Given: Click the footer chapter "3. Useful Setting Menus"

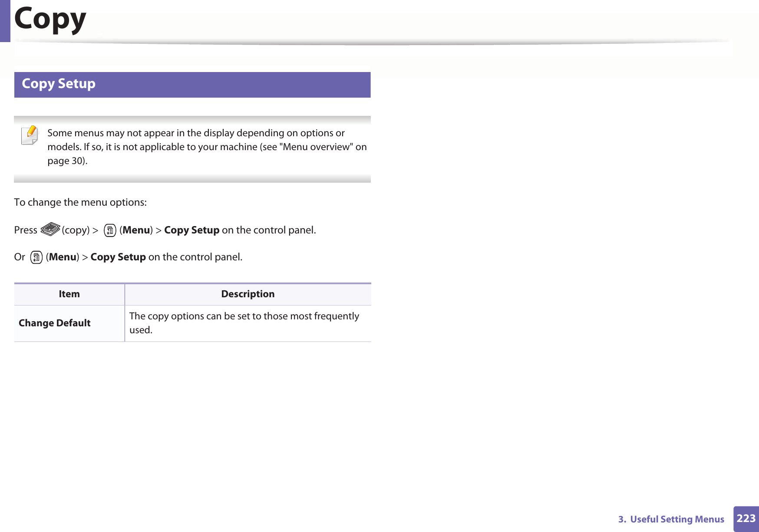Looking at the screenshot, I should 671,519.
